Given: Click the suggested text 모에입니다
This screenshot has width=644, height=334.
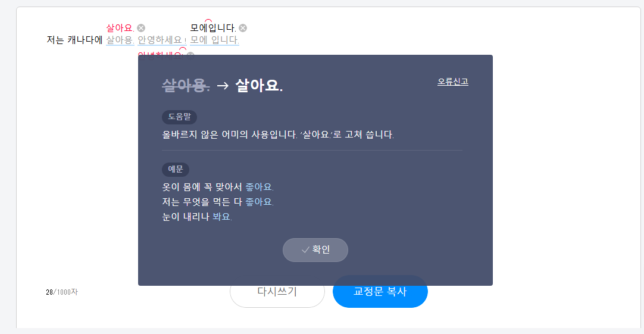Looking at the screenshot, I should [x=213, y=28].
